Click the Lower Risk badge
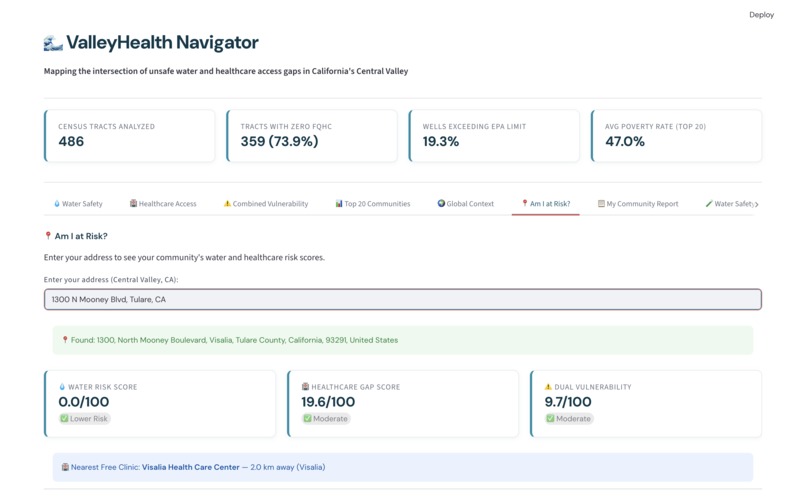Screen dimensions: 806x504 point(84,419)
